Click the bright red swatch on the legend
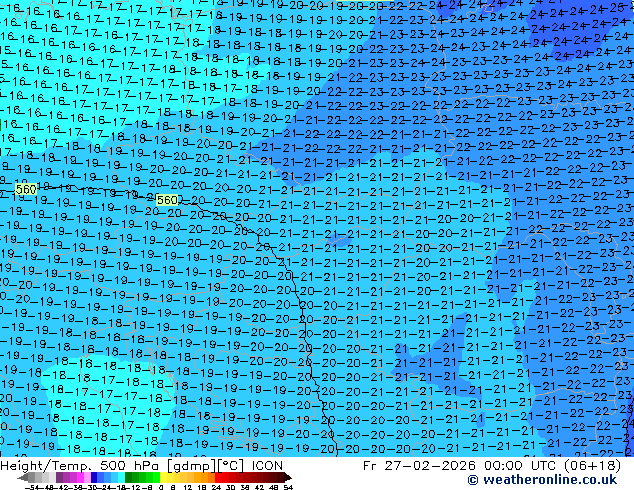 click(x=218, y=477)
